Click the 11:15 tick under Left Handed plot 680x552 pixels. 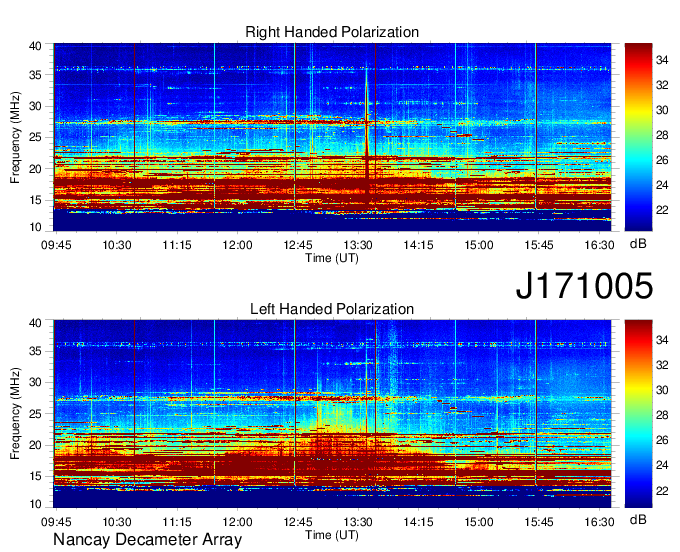177,522
